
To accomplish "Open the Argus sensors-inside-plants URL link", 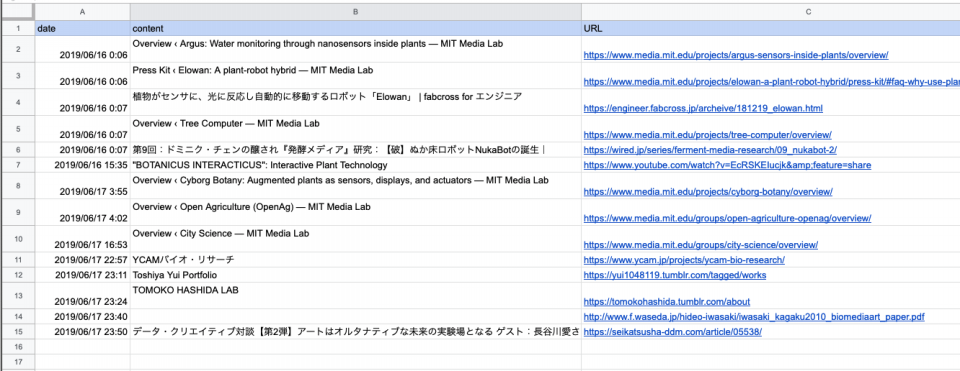I will (x=735, y=55).
